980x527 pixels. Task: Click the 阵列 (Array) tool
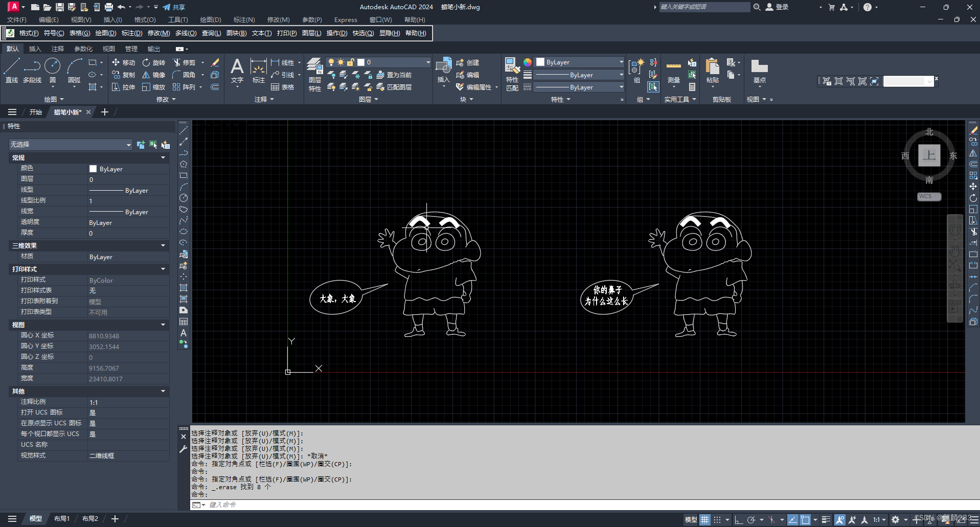[x=184, y=87]
